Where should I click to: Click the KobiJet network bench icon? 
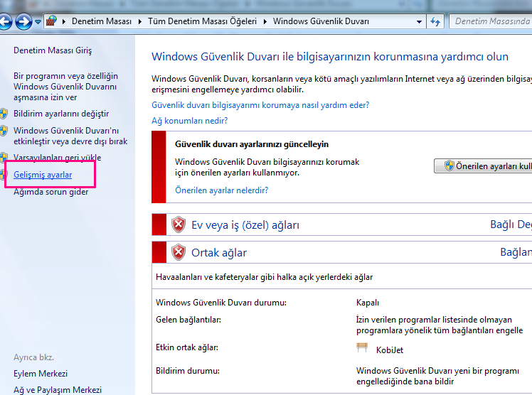click(362, 347)
